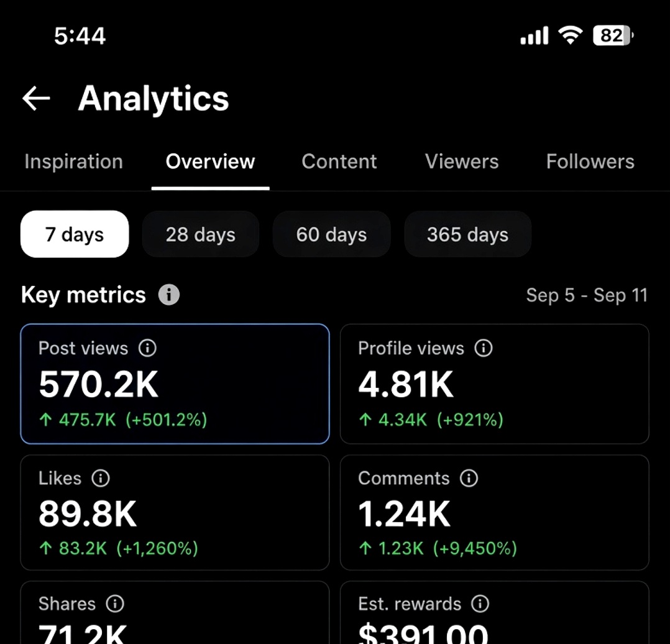This screenshot has width=670, height=644.
Task: Show info for Est. rewards
Action: [x=480, y=604]
